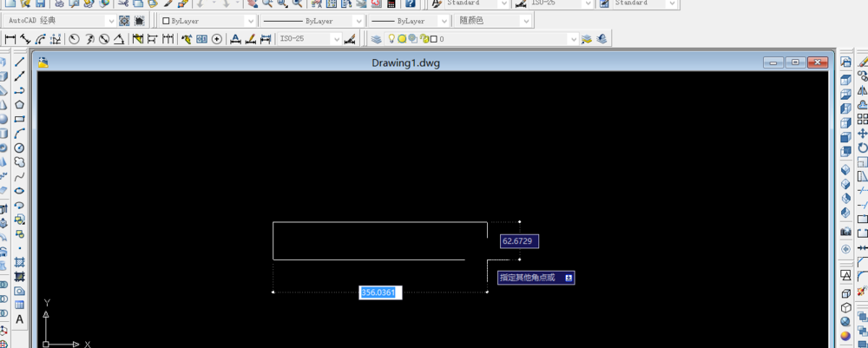Expand the 指定其他角点或 prompt options arrow
Viewport: 868px width, 348px height.
(x=569, y=278)
